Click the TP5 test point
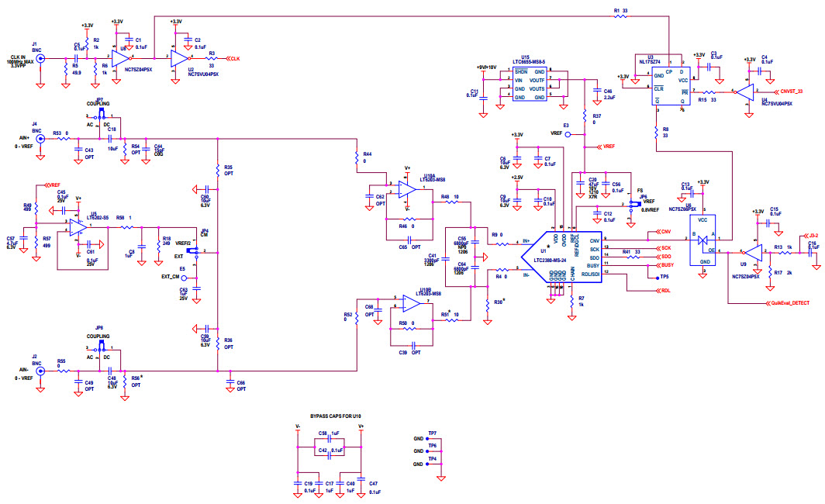This screenshot has height=504, width=825. click(654, 277)
